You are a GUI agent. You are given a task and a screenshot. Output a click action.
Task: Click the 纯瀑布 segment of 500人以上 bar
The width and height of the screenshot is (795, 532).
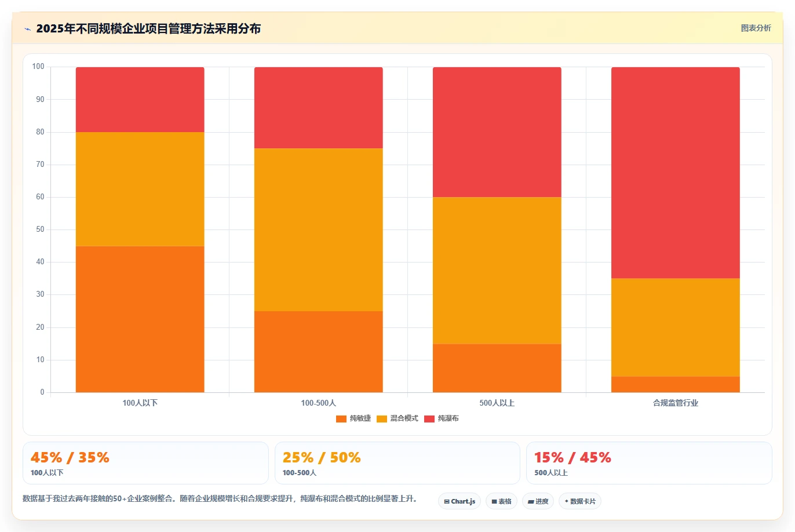point(497,132)
